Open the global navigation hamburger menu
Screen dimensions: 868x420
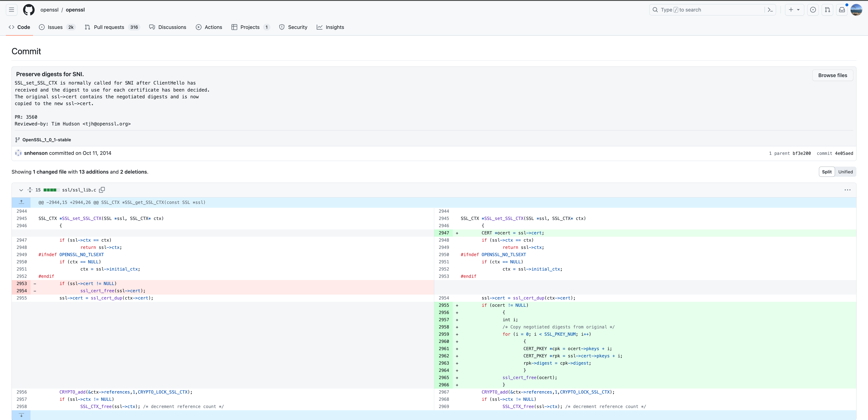pyautogui.click(x=11, y=9)
